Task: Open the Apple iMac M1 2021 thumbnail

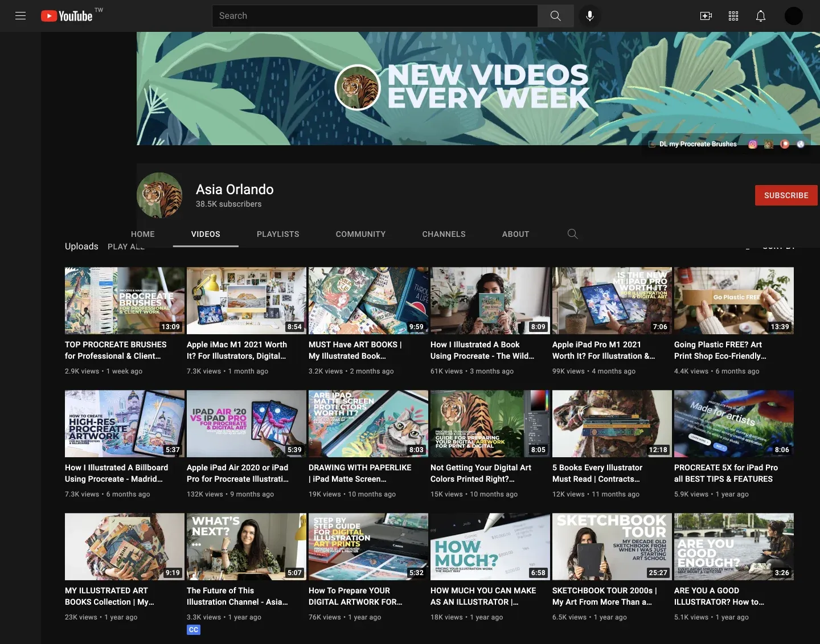Action: tap(247, 301)
